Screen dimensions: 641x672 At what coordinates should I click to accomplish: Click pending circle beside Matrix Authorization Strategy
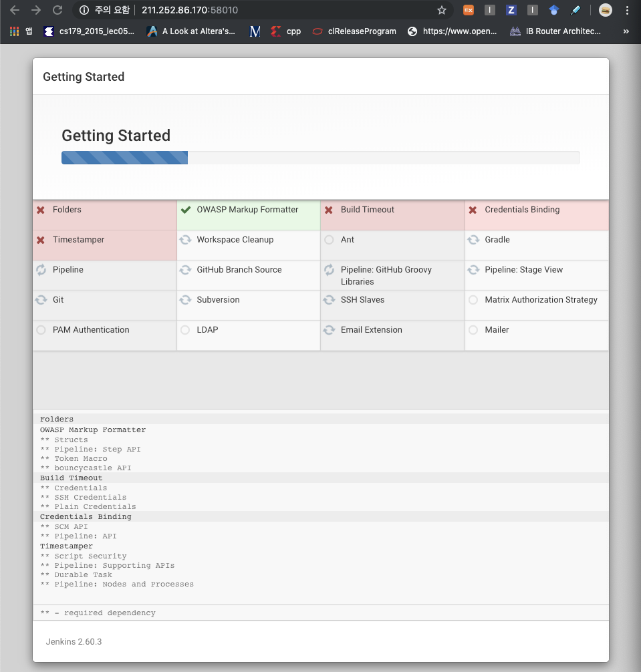(473, 299)
